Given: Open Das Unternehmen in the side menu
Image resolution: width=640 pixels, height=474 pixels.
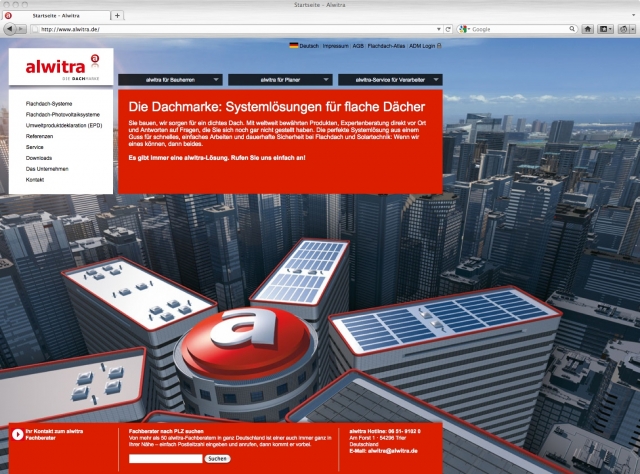Looking at the screenshot, I should tap(47, 169).
